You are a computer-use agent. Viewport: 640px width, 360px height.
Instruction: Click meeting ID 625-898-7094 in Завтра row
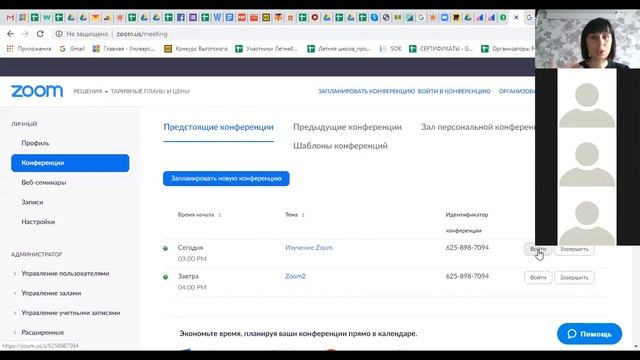point(467,276)
